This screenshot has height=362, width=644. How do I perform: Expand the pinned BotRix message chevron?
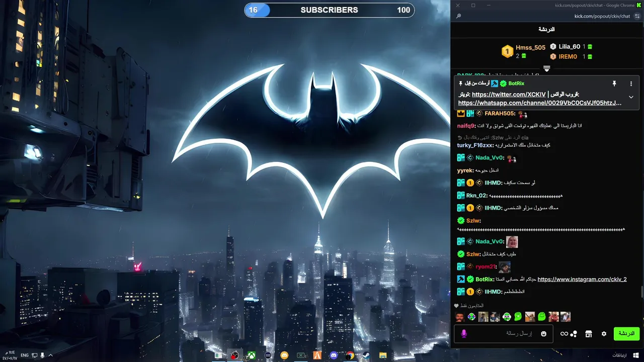click(x=631, y=97)
